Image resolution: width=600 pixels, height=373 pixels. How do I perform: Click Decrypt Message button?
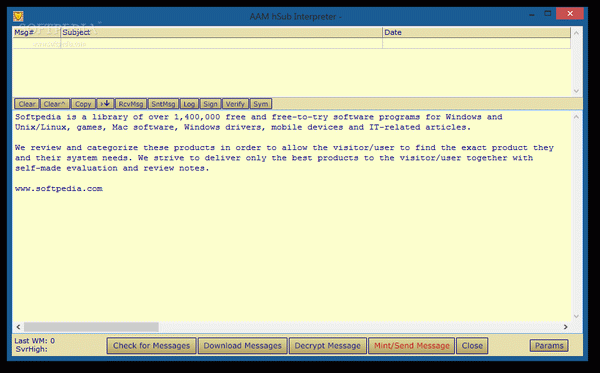tap(328, 346)
